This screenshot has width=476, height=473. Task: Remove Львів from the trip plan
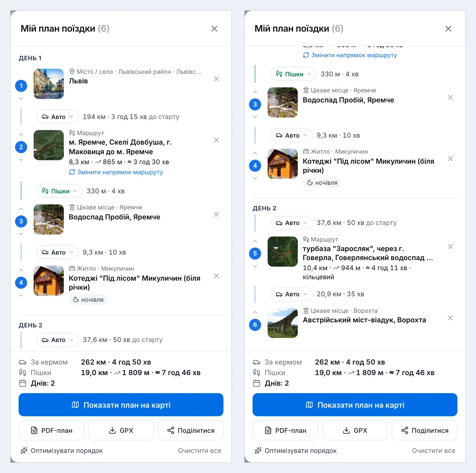(x=216, y=79)
